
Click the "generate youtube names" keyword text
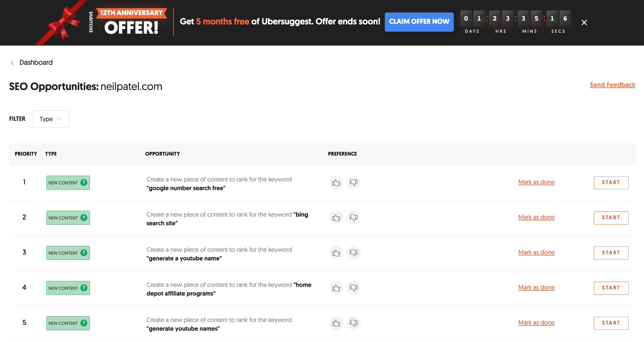pos(183,329)
